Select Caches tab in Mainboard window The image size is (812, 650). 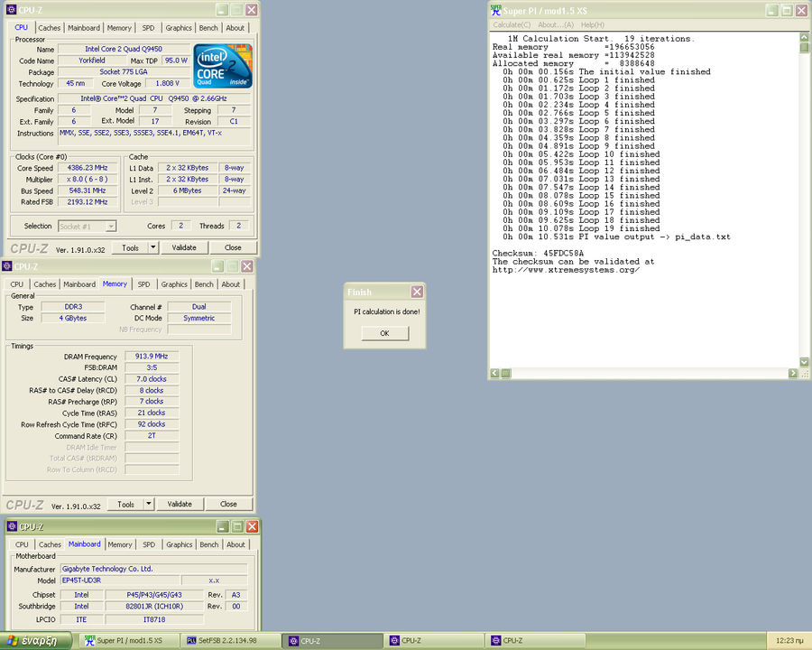50,544
